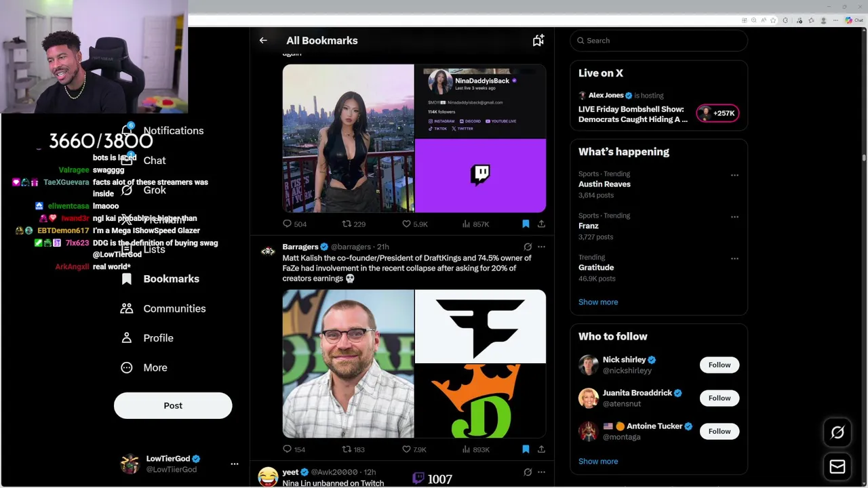Viewport: 868px width, 488px height.
Task: Open the floating Messages envelope button
Action: coord(837,466)
